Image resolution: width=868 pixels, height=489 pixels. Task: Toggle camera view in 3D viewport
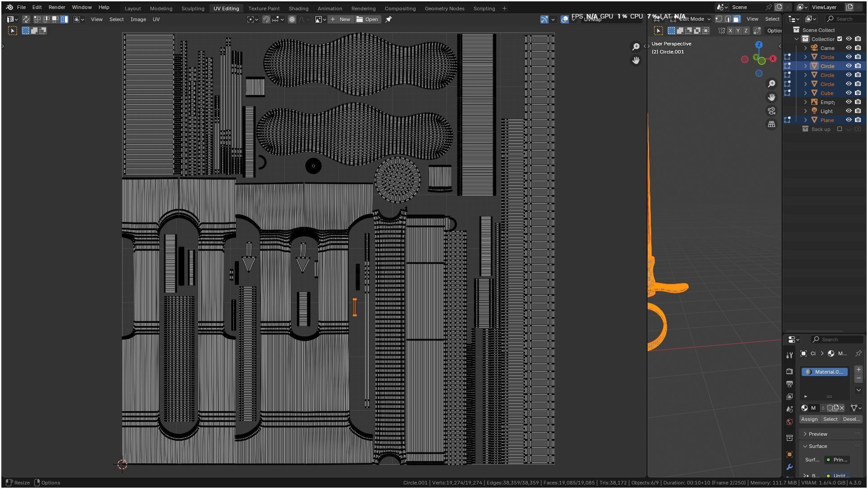[x=772, y=111]
